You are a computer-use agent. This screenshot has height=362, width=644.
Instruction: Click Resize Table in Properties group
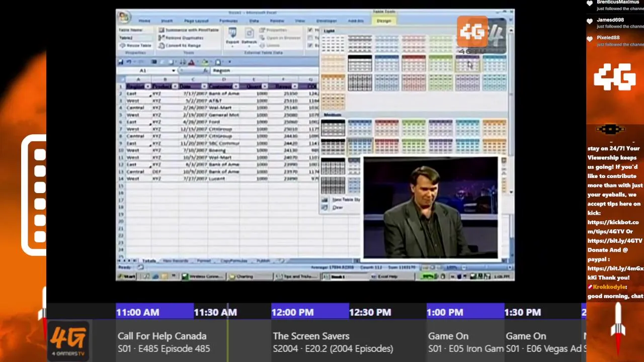pos(136,45)
